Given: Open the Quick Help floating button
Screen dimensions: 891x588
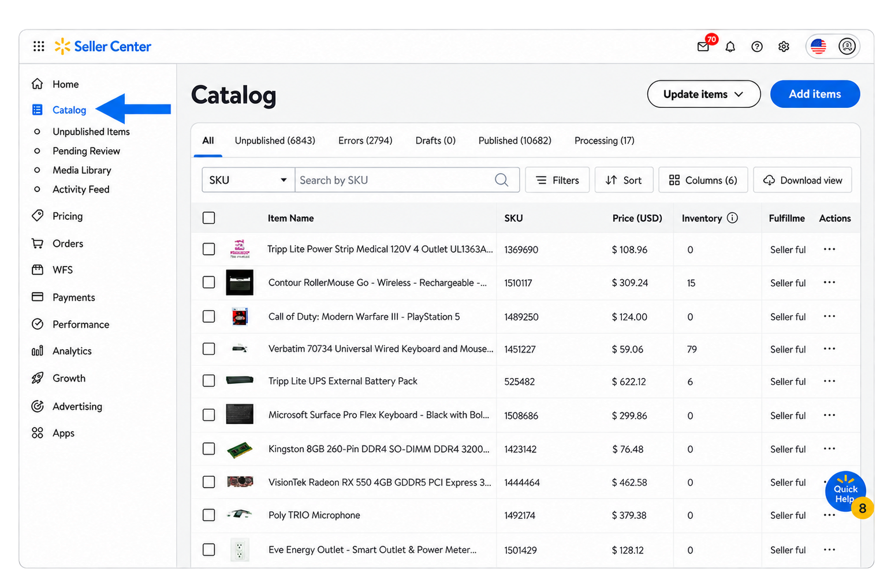Looking at the screenshot, I should 846,492.
